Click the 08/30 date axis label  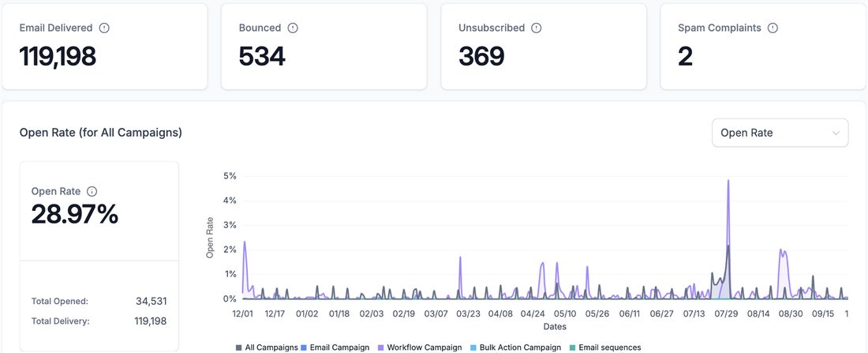[791, 314]
